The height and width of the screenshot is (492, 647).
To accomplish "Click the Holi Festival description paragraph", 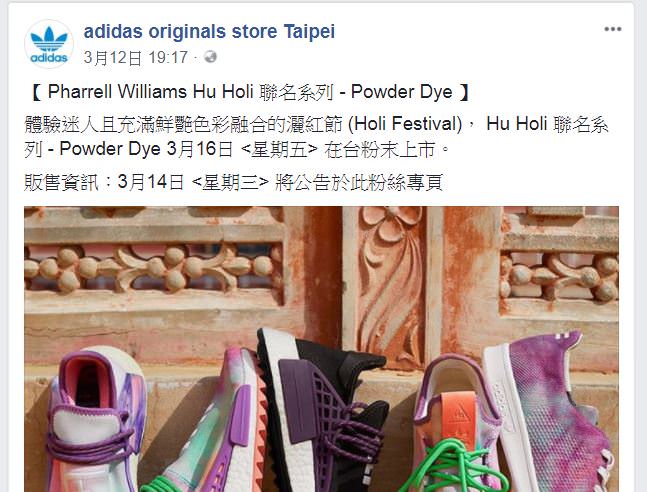I will (316, 137).
